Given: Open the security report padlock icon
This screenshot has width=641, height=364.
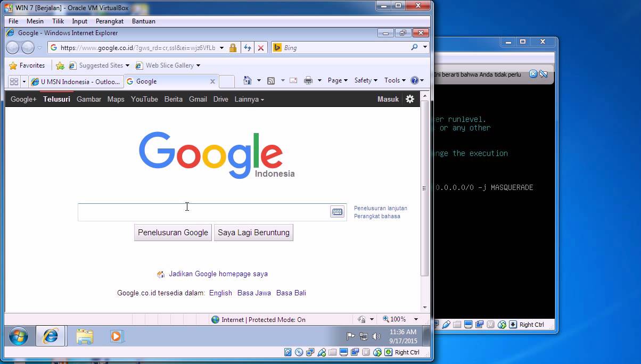Looking at the screenshot, I should [x=233, y=48].
